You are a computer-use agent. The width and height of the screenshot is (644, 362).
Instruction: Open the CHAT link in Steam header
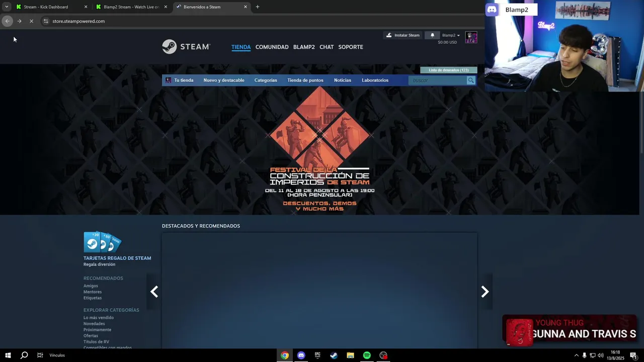coord(327,47)
